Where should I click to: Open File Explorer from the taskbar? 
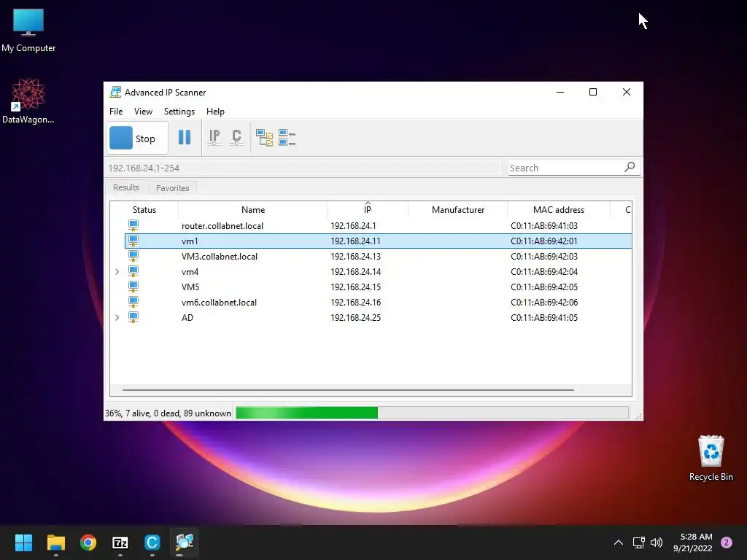click(55, 542)
